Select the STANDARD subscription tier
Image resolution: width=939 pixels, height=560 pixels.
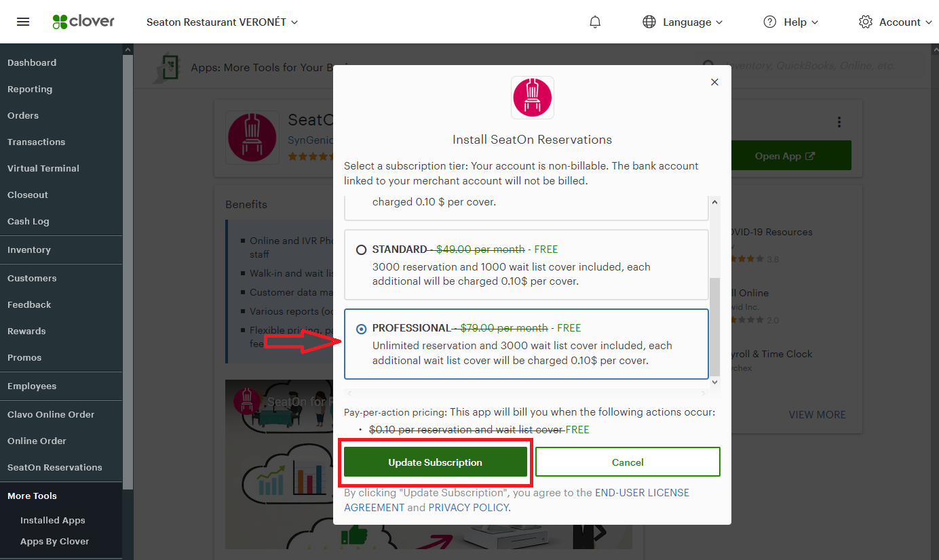click(362, 250)
